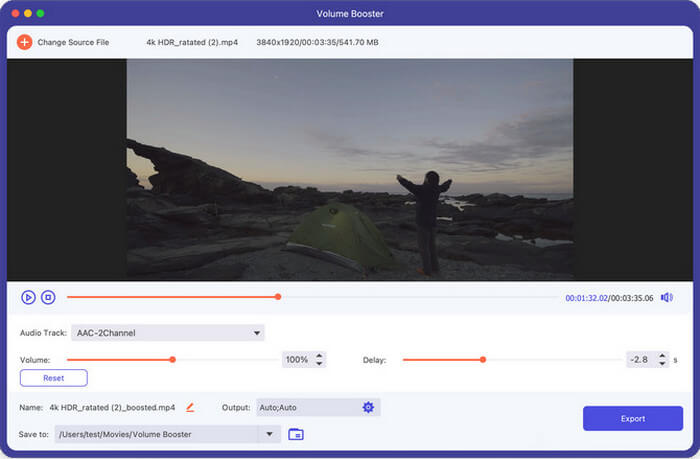Click the current time 00:01:32.02

(x=586, y=298)
